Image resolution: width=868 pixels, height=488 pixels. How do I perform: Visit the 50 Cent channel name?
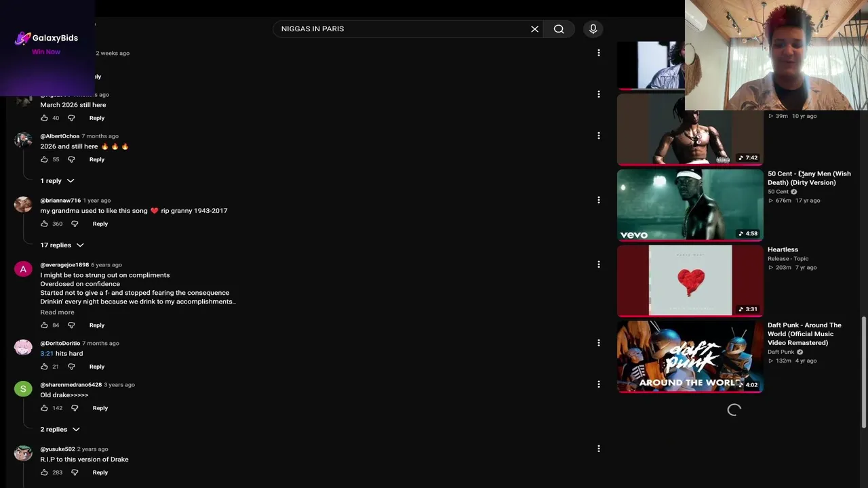point(778,192)
